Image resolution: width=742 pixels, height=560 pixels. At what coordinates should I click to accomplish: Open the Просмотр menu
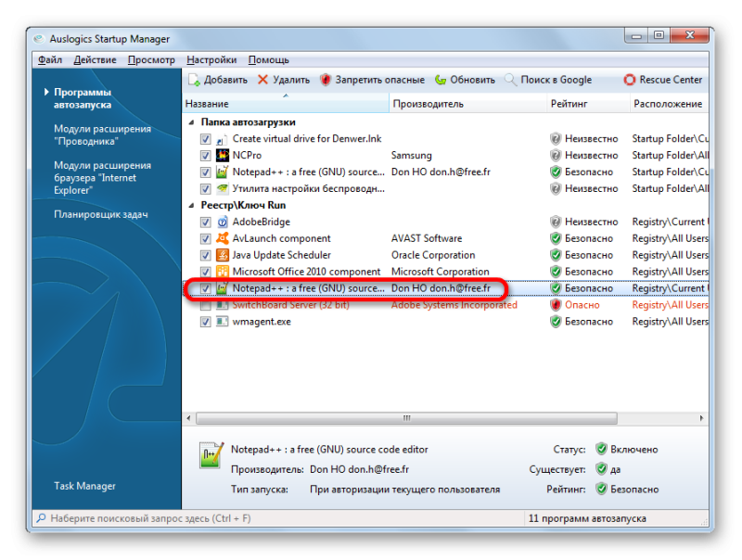pyautogui.click(x=151, y=60)
